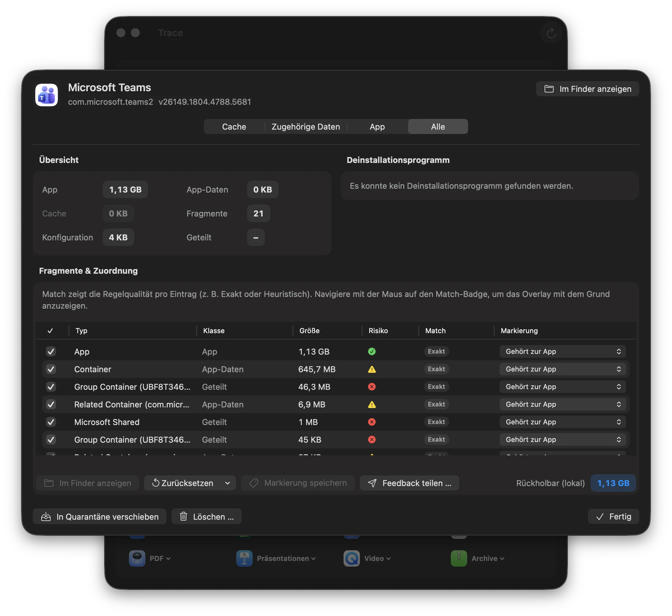Click the lower Im Finder anzeigen button
The width and height of the screenshot is (672, 616).
(x=88, y=483)
